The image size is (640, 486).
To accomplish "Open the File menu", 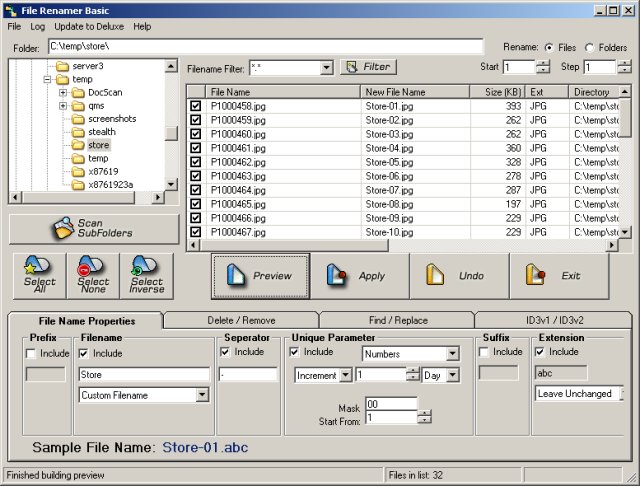I will click(14, 27).
